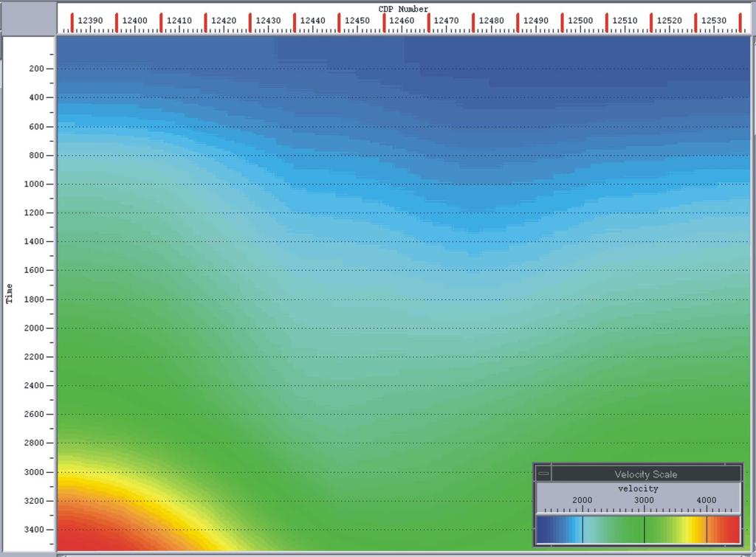Screen dimensions: 756x557
Task: Select CDP label 12400
Action: (134, 20)
